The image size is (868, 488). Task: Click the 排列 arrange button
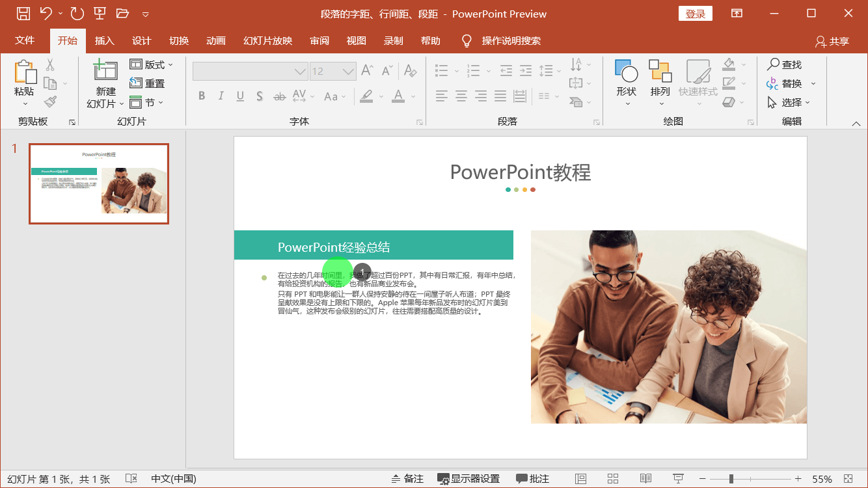click(x=660, y=83)
